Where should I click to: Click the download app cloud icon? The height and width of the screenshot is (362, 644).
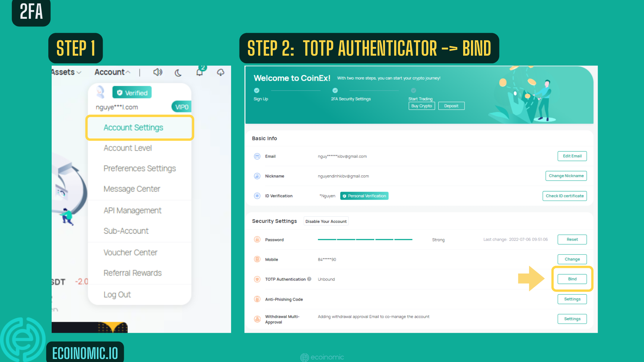tap(220, 72)
